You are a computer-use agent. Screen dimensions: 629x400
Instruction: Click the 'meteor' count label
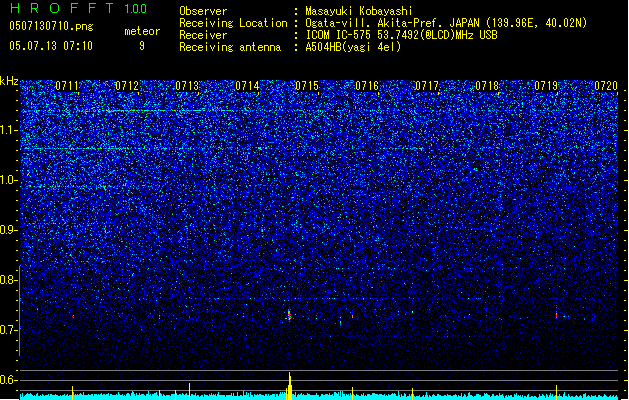pyautogui.click(x=142, y=31)
